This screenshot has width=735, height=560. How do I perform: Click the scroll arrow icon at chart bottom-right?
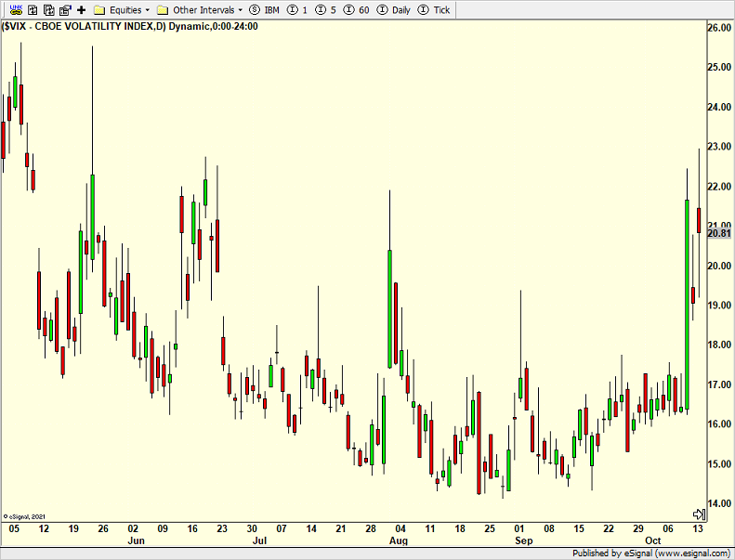click(699, 514)
